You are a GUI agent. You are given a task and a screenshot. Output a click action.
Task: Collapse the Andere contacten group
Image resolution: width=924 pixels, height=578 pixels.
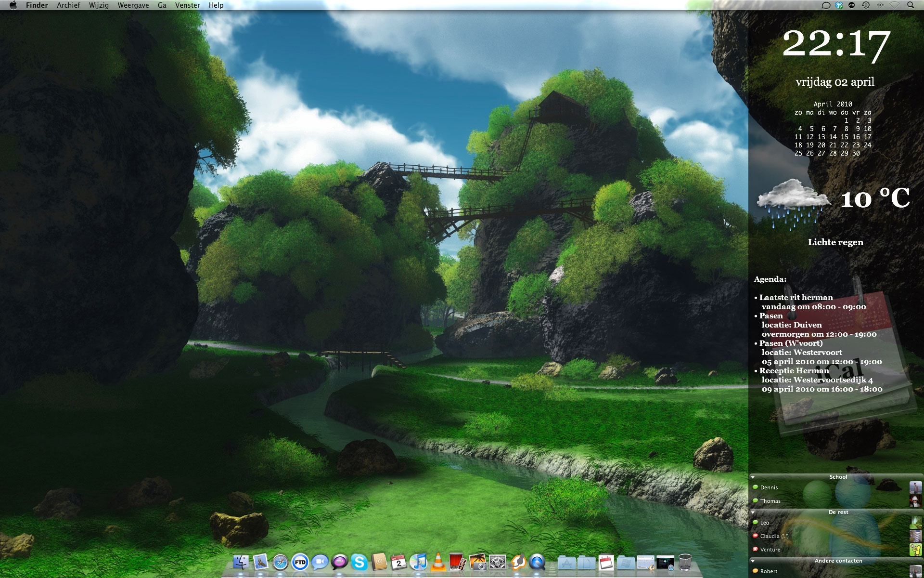pos(753,561)
